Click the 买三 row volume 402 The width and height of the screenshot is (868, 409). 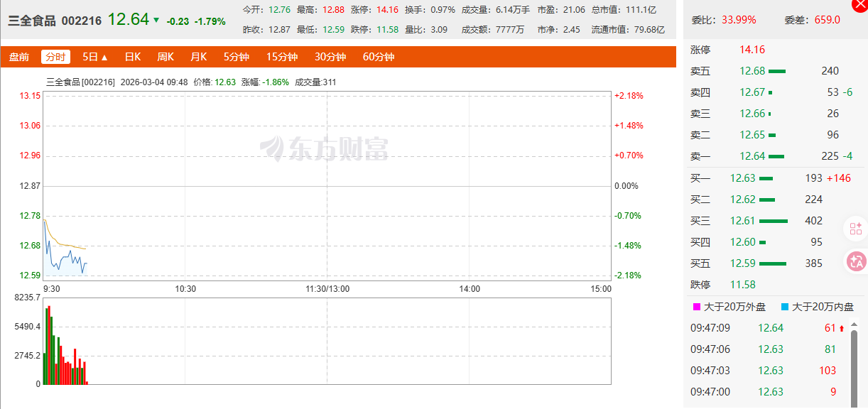[x=813, y=221]
